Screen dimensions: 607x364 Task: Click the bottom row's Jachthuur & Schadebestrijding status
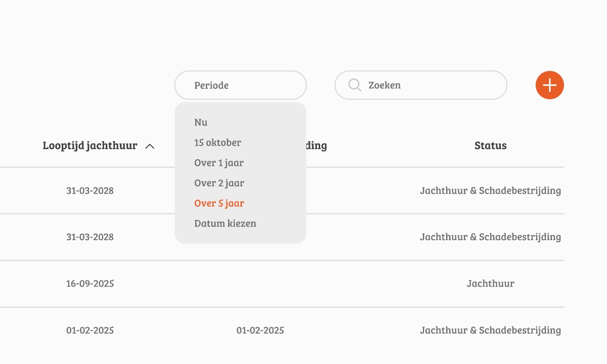[x=491, y=331]
